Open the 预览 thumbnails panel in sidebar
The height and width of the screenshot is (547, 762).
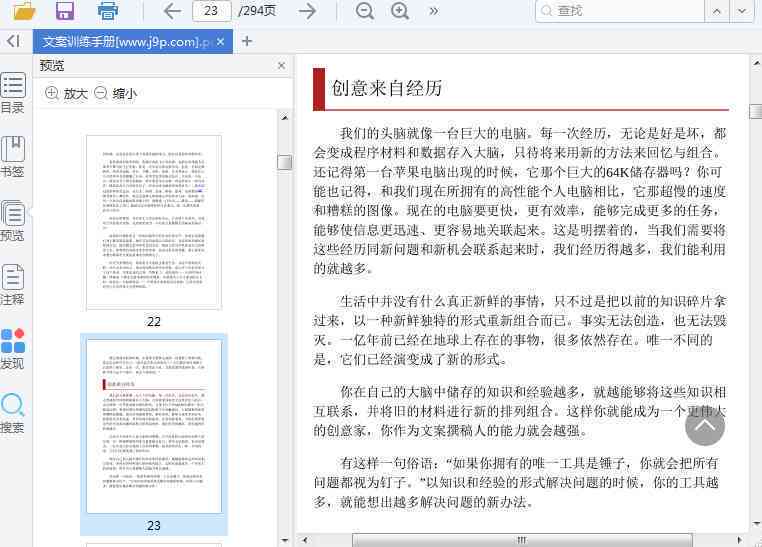point(13,221)
